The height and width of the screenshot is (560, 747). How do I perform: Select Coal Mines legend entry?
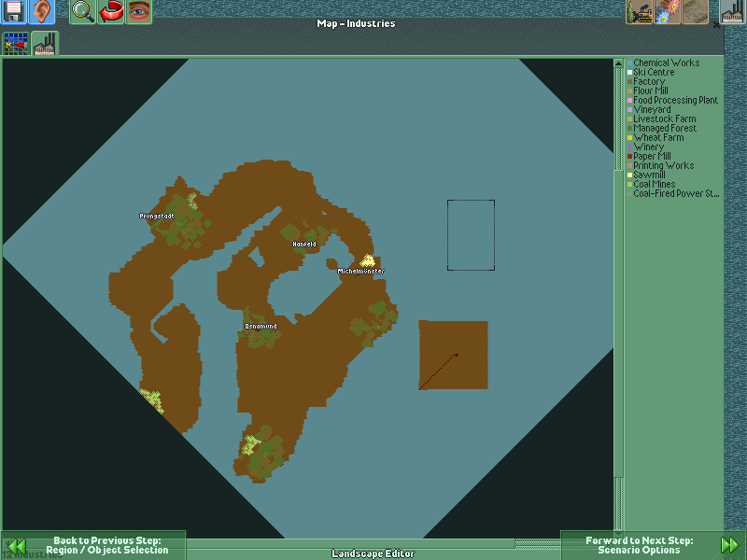[651, 184]
